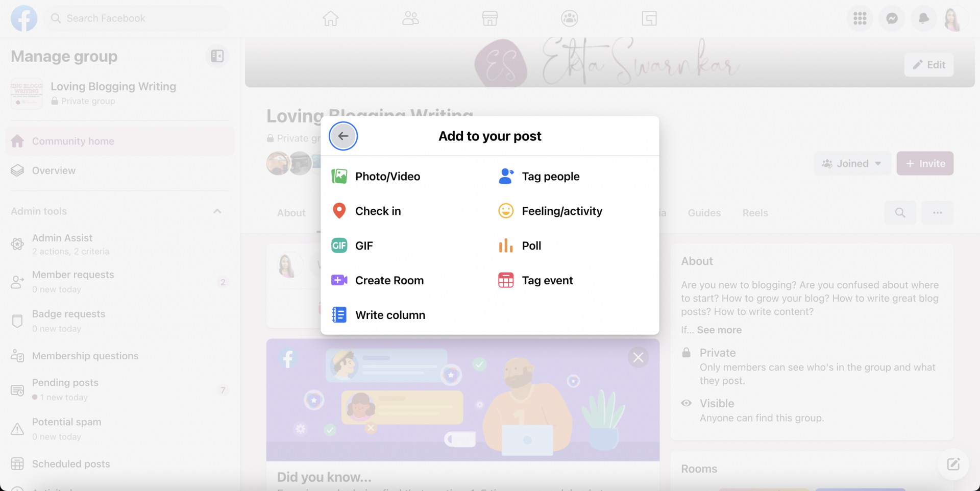This screenshot has width=980, height=491.
Task: Open the Reels tab
Action: click(x=755, y=213)
